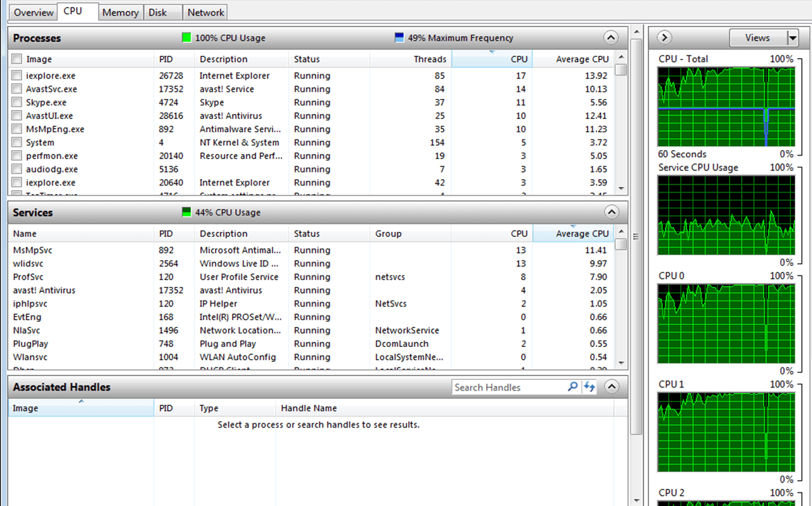This screenshot has height=506, width=812.
Task: Sort processes by Average CPU column
Action: coord(573,59)
